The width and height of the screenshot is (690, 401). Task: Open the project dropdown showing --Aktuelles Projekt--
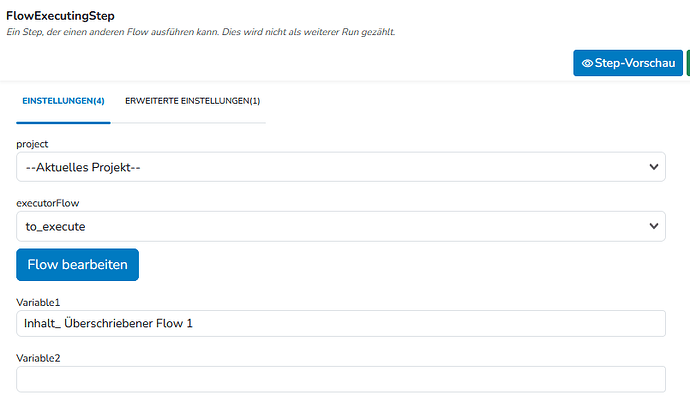341,167
